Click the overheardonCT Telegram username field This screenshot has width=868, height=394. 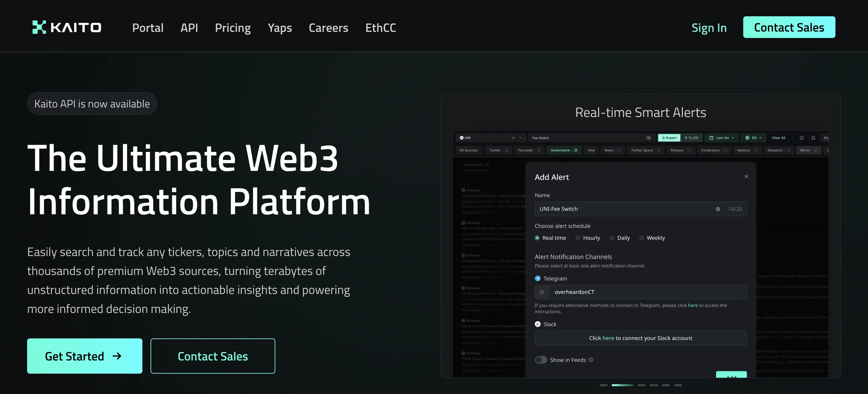click(640, 292)
